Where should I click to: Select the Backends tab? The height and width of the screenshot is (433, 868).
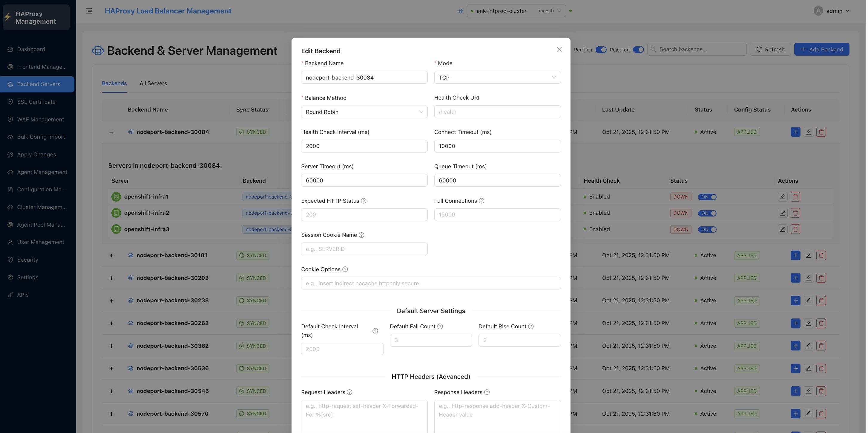114,83
